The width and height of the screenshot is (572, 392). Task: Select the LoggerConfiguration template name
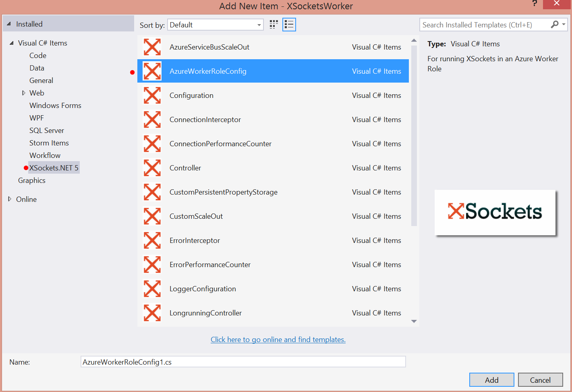[x=203, y=289]
